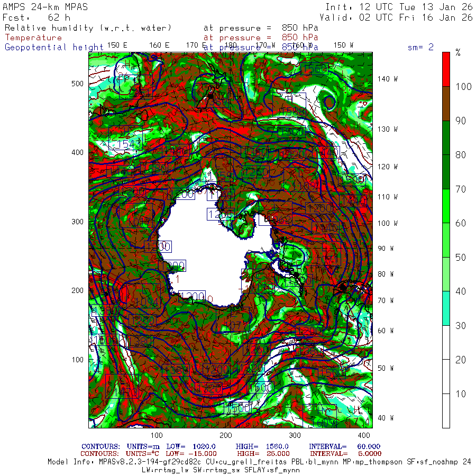Viewport: 476px width, 476px height.
Task: Click the "Relative humidity (w.r.t. water)" label
Action: (88, 28)
